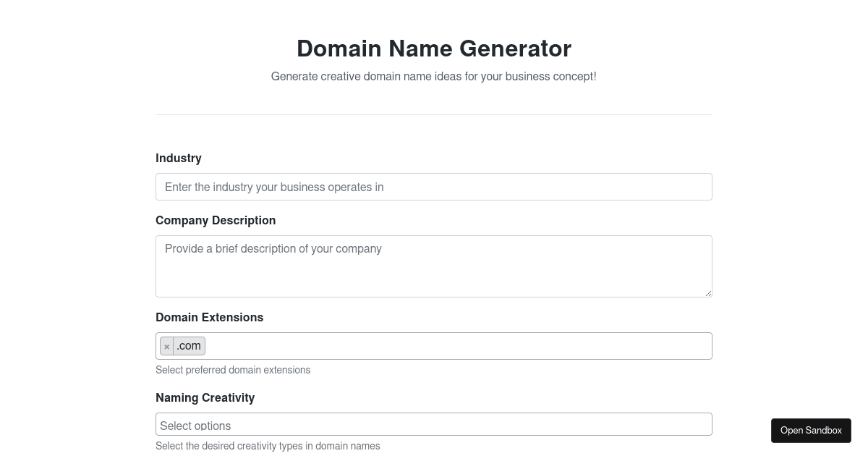Click the Industry section label
Screen dimensions: 868x456
click(x=179, y=158)
